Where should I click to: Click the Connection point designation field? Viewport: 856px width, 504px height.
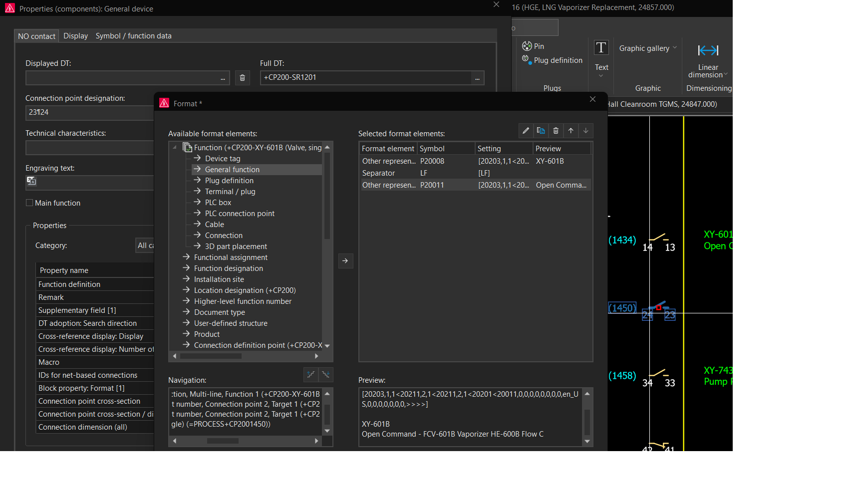click(x=90, y=113)
